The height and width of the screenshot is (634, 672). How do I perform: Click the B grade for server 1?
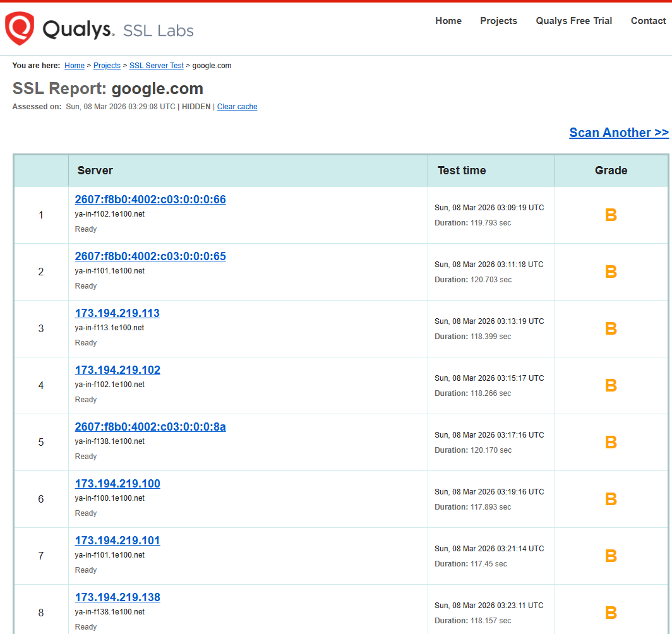[x=611, y=215]
